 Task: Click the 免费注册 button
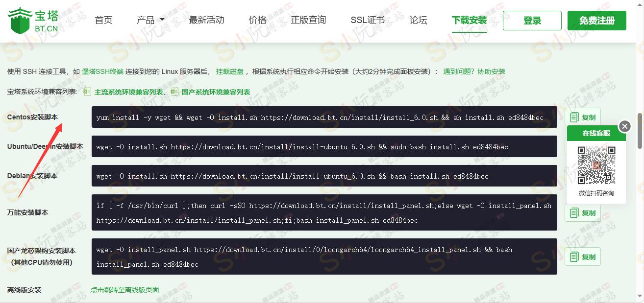[597, 21]
